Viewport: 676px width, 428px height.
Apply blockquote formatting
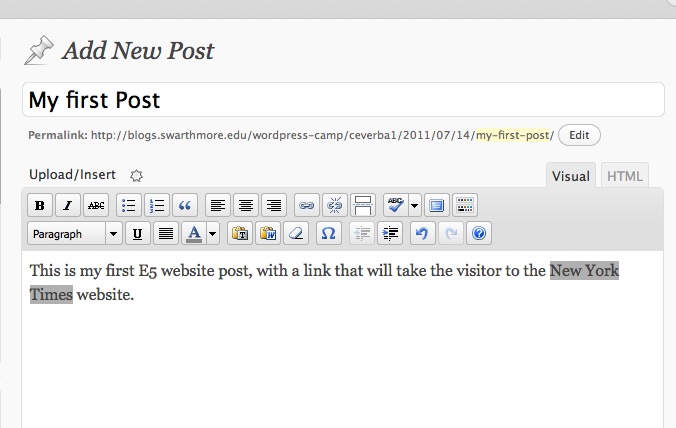[185, 205]
